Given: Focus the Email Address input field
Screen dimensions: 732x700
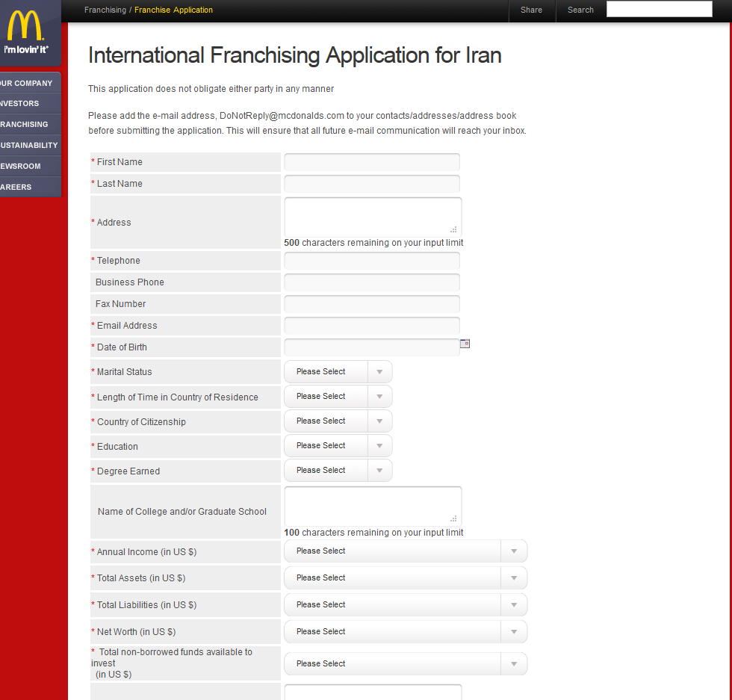Looking at the screenshot, I should point(372,326).
